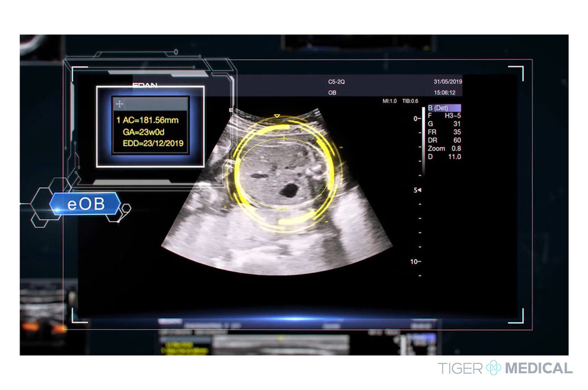Click the move crosshair icon in measurement box
The image size is (588, 390).
click(x=120, y=104)
